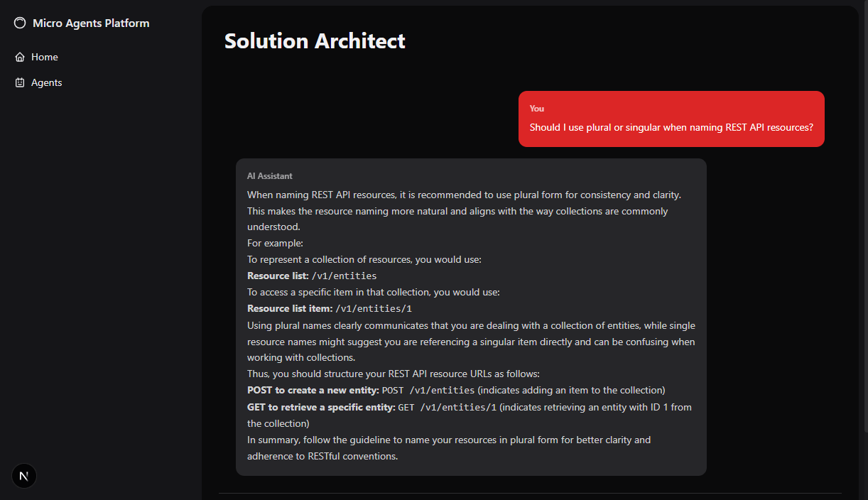The image size is (868, 500).
Task: Select the AI Assistant reply bubble
Action: pyautogui.click(x=471, y=316)
